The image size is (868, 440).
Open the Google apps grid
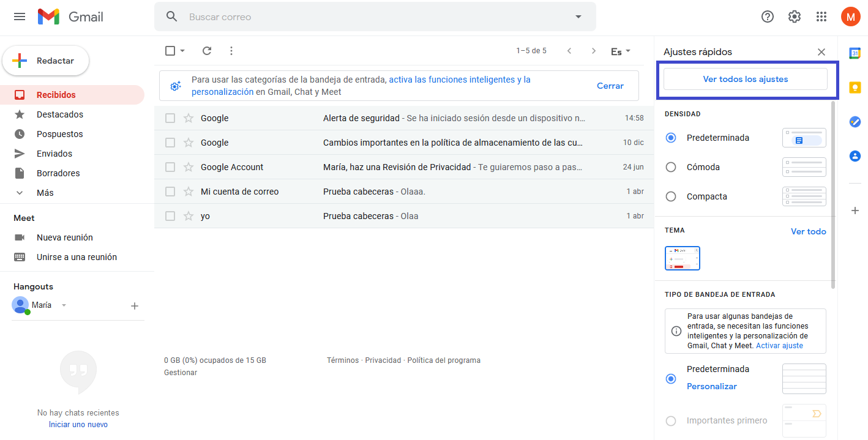click(821, 17)
